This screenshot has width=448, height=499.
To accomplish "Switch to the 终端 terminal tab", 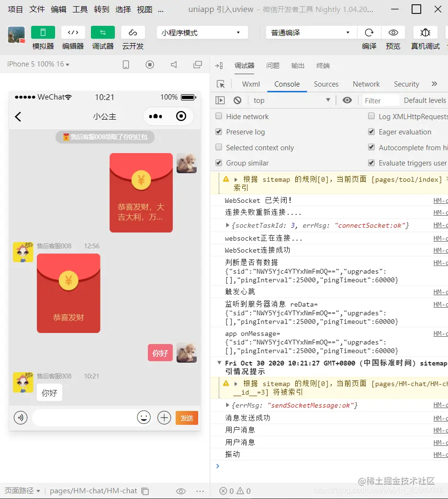I will [323, 66].
